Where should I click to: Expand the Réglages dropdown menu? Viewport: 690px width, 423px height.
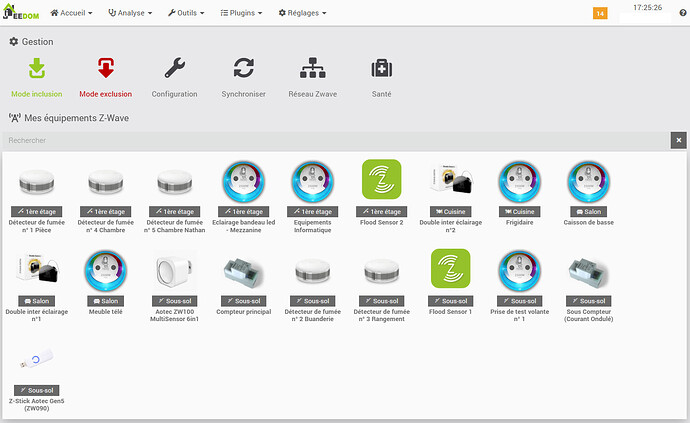click(x=303, y=13)
